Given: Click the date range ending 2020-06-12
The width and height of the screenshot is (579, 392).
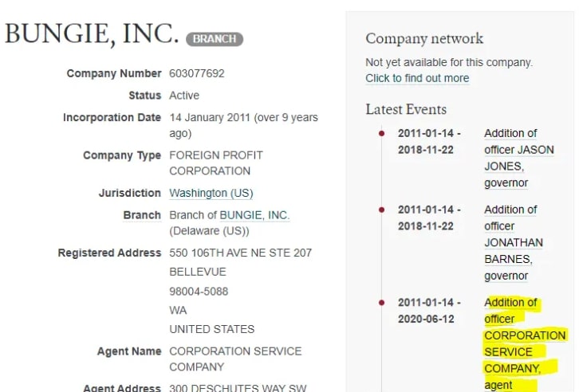Looking at the screenshot, I should [x=429, y=311].
